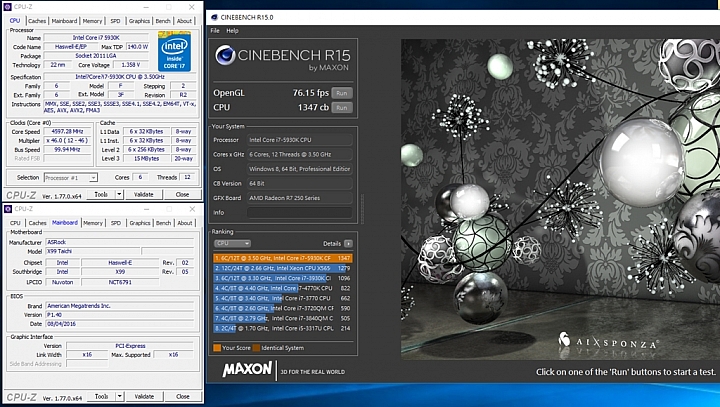Click Close button in bottom CPU-Z
The image size is (720, 407).
point(183,396)
